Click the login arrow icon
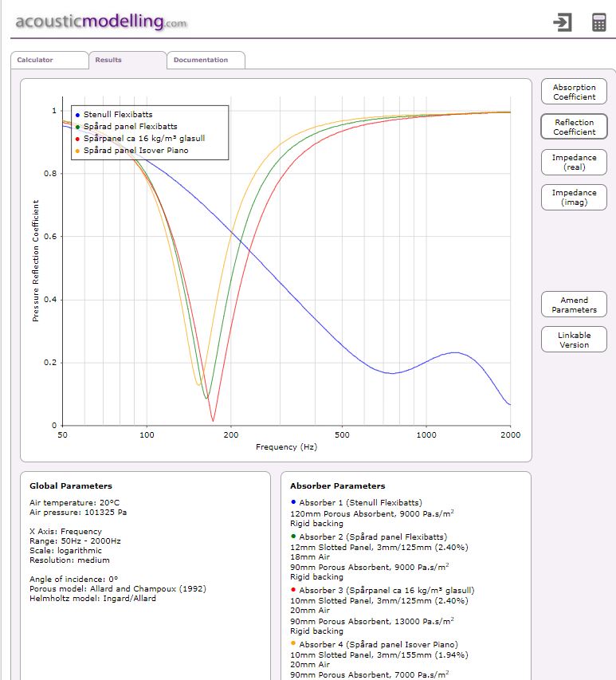 click(563, 22)
